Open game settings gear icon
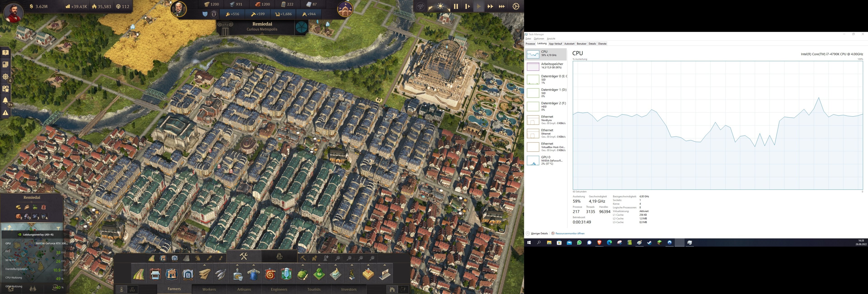 pos(516,6)
